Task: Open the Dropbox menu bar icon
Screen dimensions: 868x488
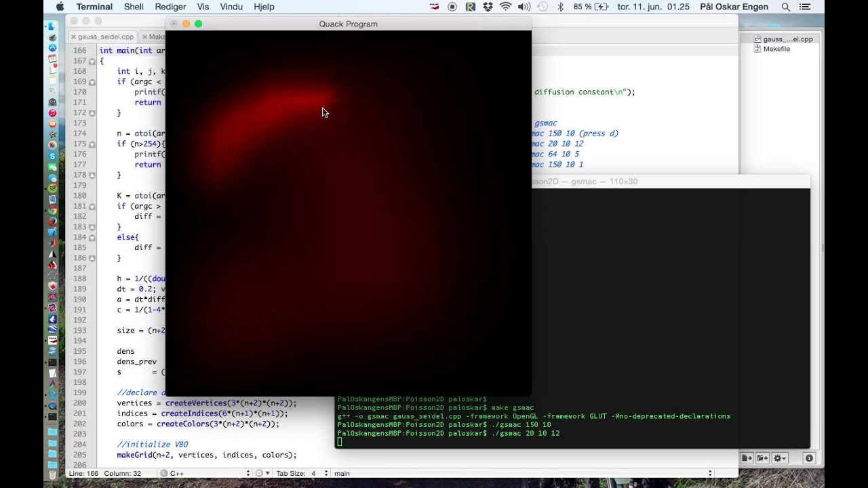Action: 488,7
